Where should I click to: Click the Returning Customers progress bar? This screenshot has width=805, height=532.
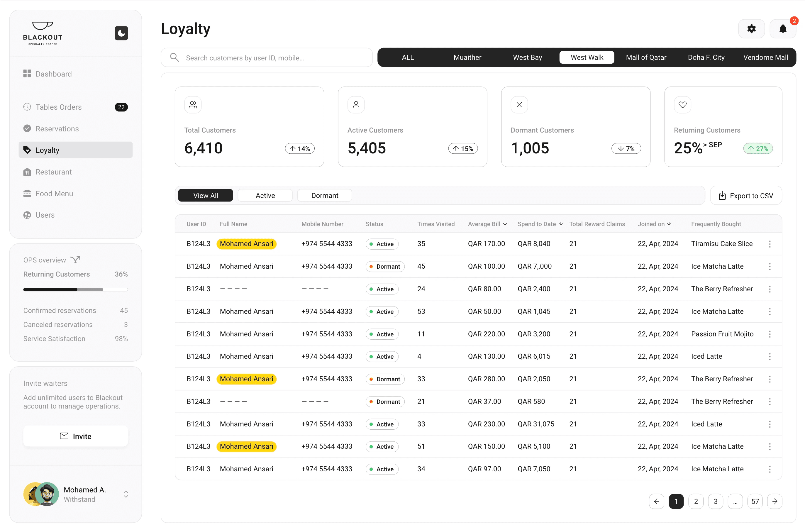click(x=75, y=289)
